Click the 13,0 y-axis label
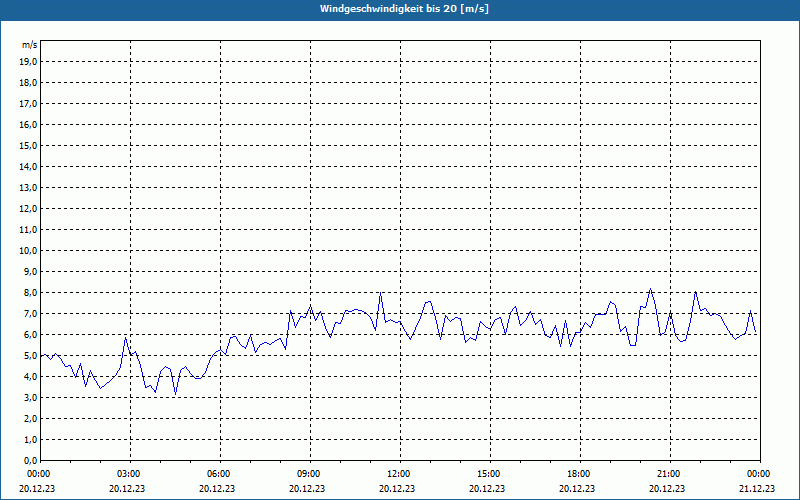800x500 pixels. click(x=28, y=188)
